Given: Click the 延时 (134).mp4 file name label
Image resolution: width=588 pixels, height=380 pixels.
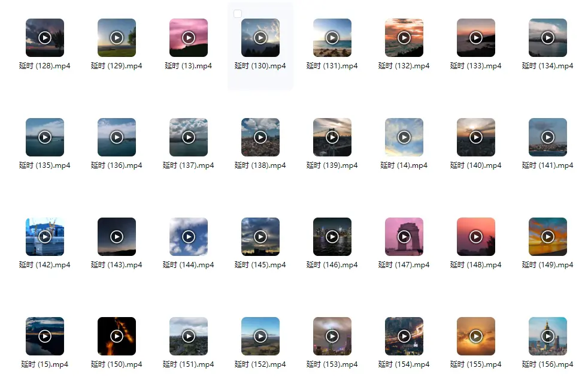Looking at the screenshot, I should pos(547,66).
